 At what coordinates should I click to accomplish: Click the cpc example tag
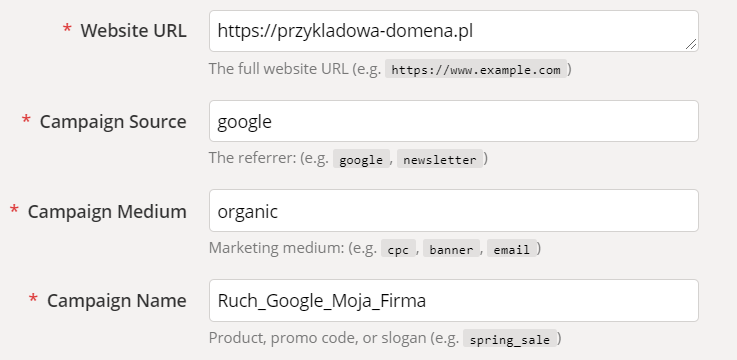click(398, 249)
